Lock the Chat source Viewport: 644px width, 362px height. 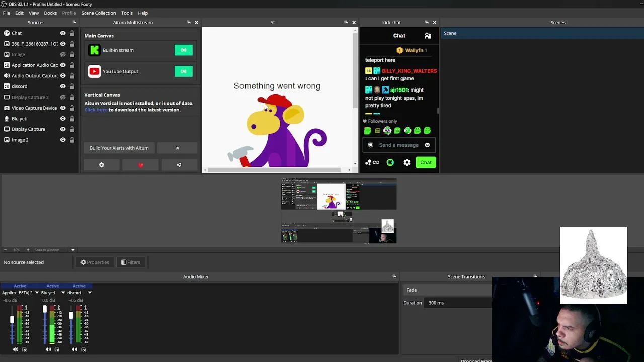(72, 33)
